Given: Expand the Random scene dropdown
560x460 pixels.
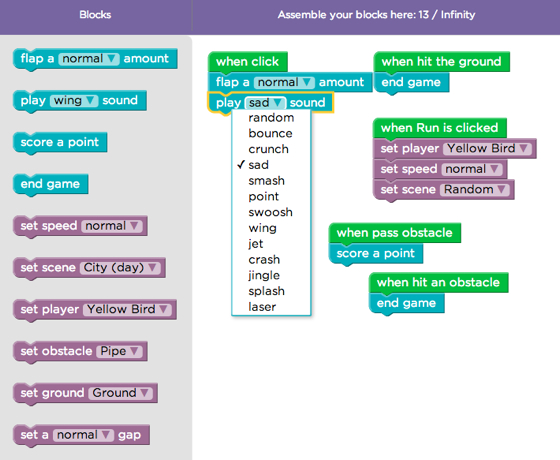Looking at the screenshot, I should pos(475,190).
